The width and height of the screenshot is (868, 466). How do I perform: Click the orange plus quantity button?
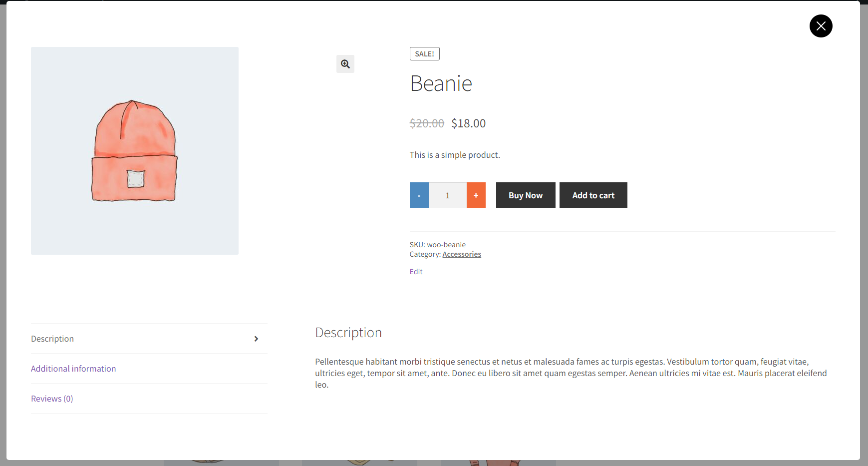pyautogui.click(x=476, y=195)
